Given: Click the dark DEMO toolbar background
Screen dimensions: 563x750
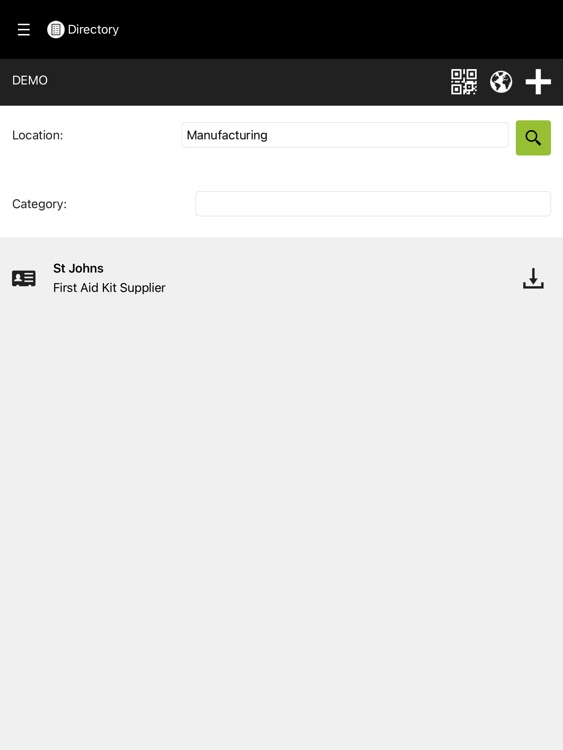Looking at the screenshot, I should click(239, 82).
